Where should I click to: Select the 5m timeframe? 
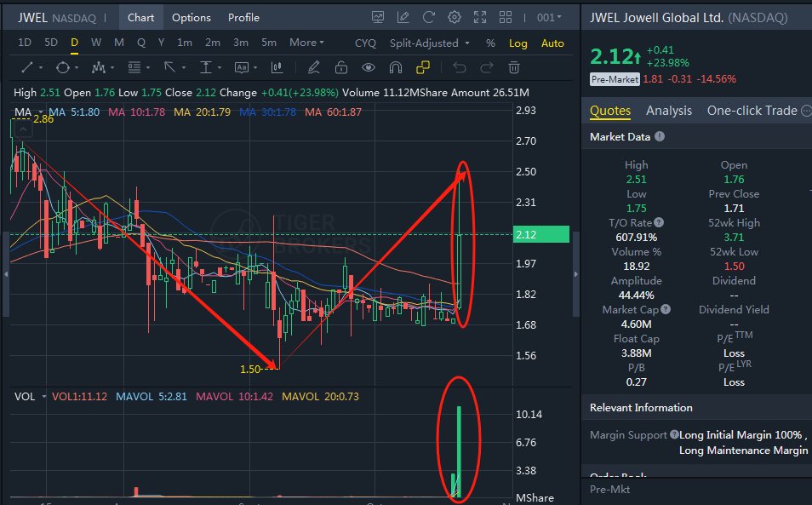click(x=269, y=43)
